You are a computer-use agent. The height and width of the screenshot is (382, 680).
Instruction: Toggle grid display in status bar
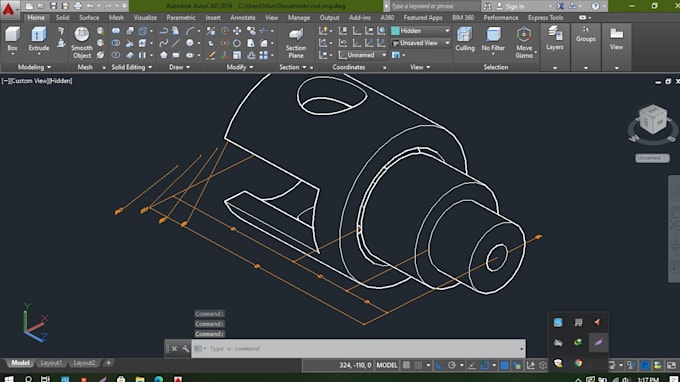click(406, 366)
